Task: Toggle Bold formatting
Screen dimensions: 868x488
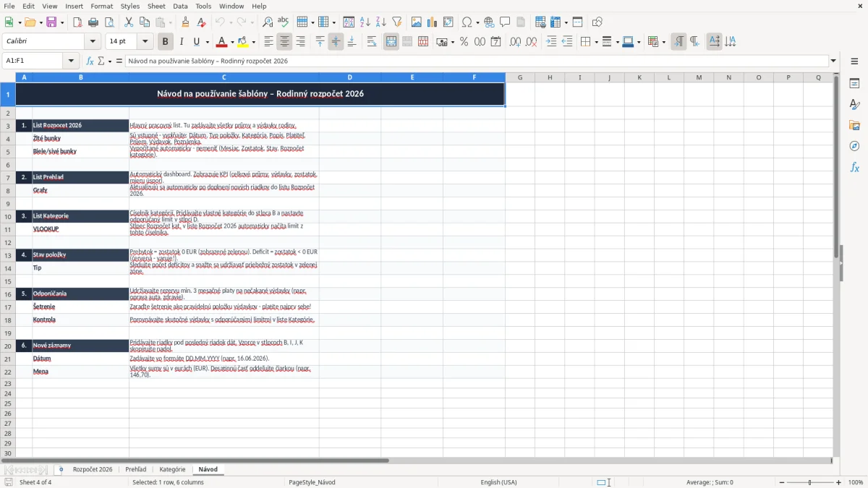Action: [x=166, y=42]
